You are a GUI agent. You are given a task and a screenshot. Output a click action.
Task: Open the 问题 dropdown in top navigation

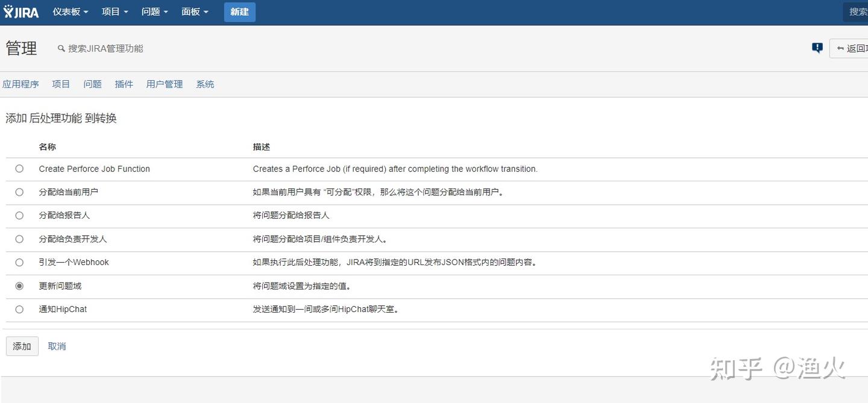tap(154, 12)
